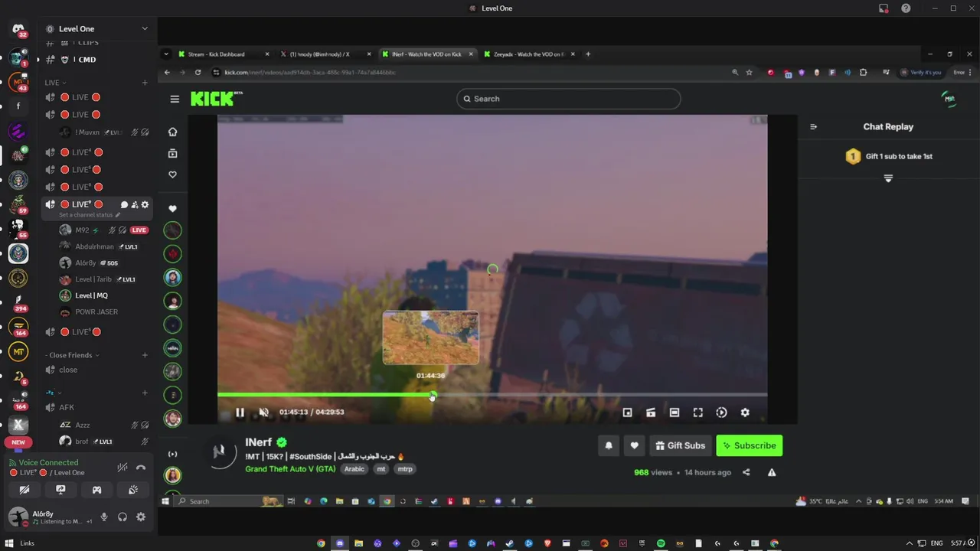Open Kick following heart sidebar icon

[x=172, y=174]
